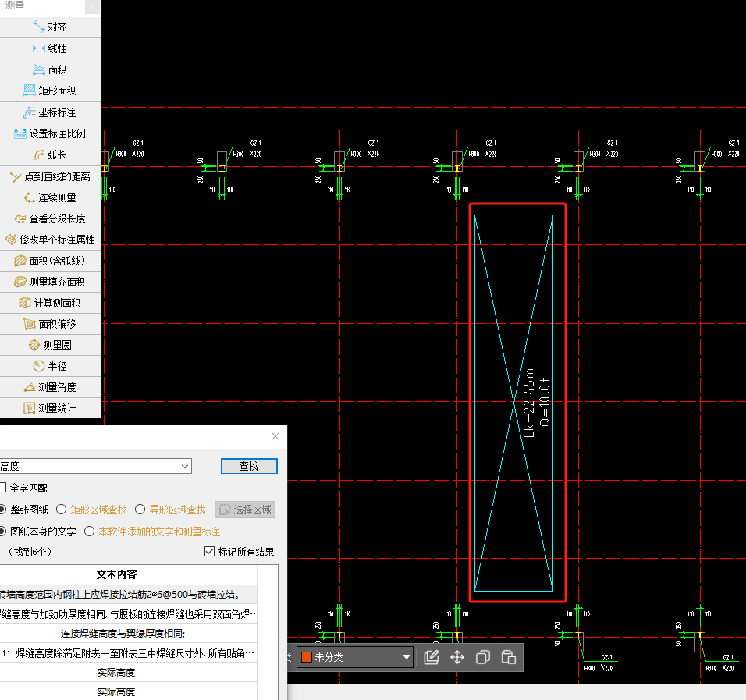
Task: Click the copy icon in floating toolbar
Action: 483,657
